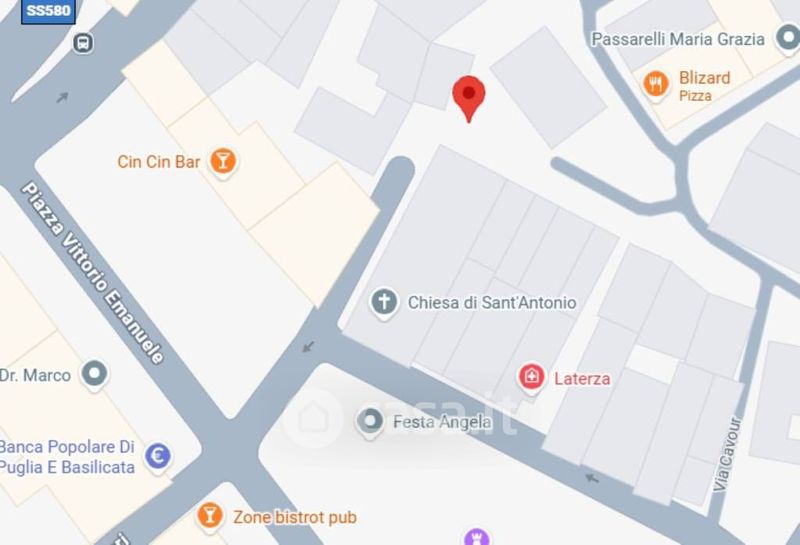Click the Banca Popolare euro icon
Screen dimensions: 800x545
tap(158, 456)
